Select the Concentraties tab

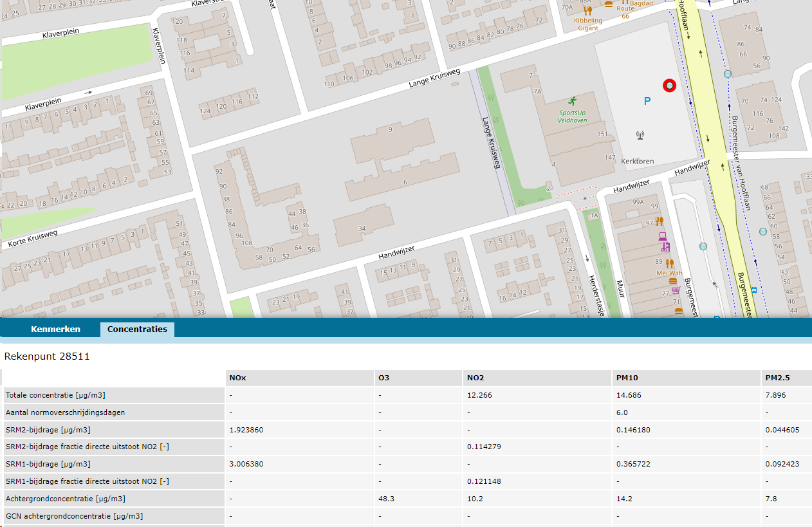pyautogui.click(x=137, y=329)
